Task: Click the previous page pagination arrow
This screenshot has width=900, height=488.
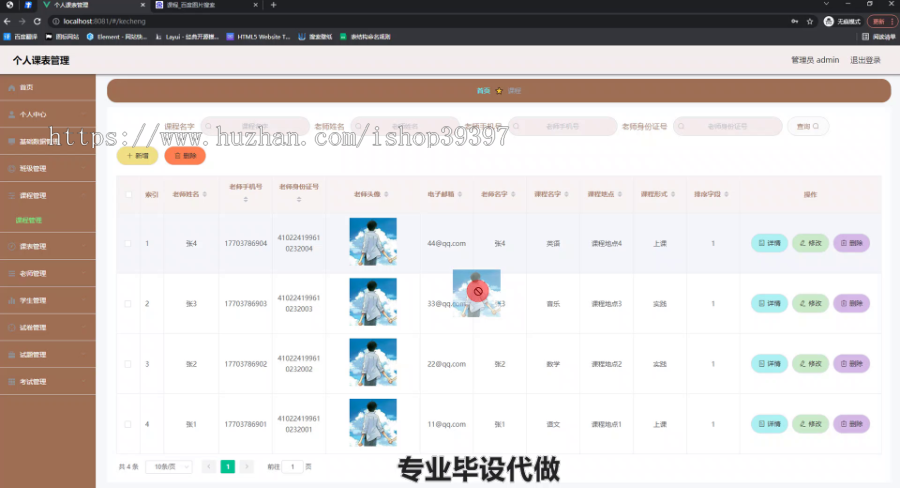Action: click(x=209, y=467)
